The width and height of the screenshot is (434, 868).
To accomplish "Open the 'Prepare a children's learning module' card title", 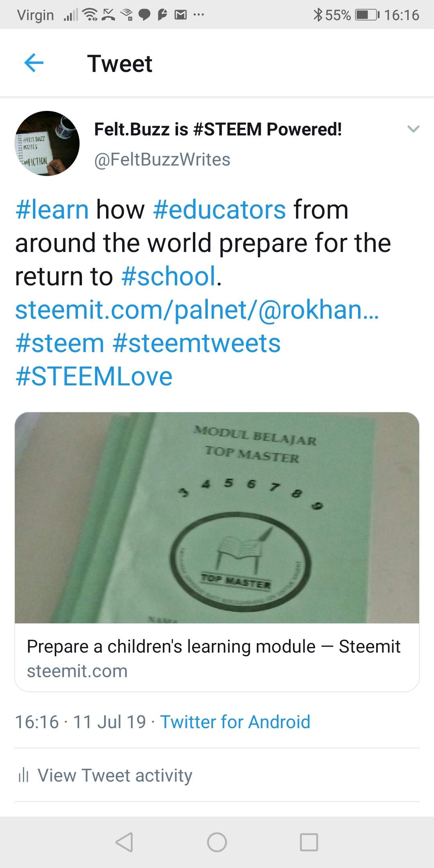I will pos(213,647).
